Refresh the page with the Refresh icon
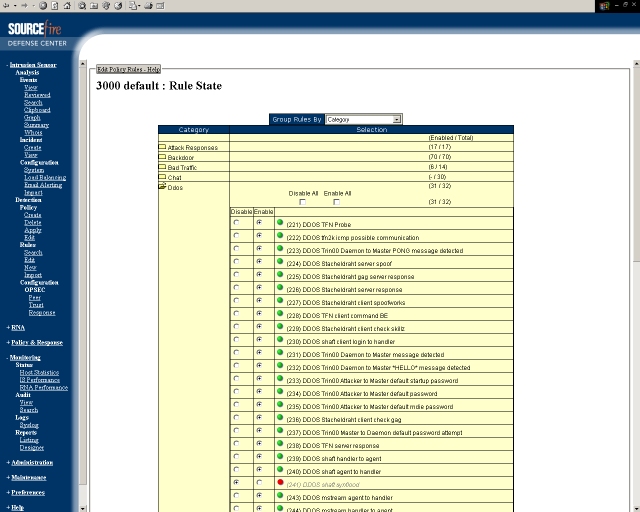 coord(55,6)
